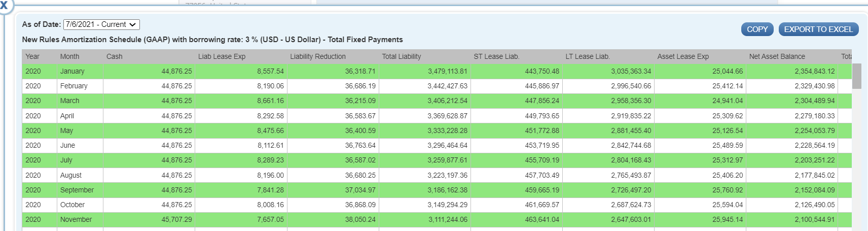Click March Liability Reduction 36,215.09

[360, 101]
